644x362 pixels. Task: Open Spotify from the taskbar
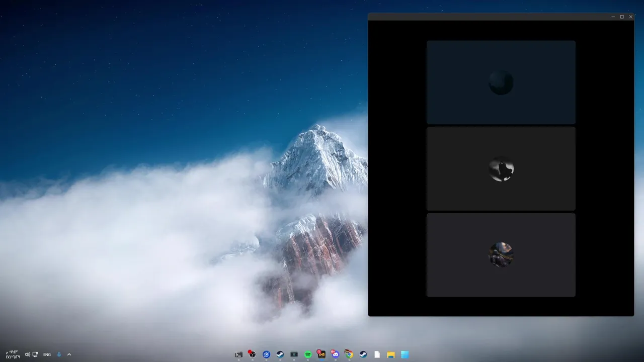coord(308,354)
